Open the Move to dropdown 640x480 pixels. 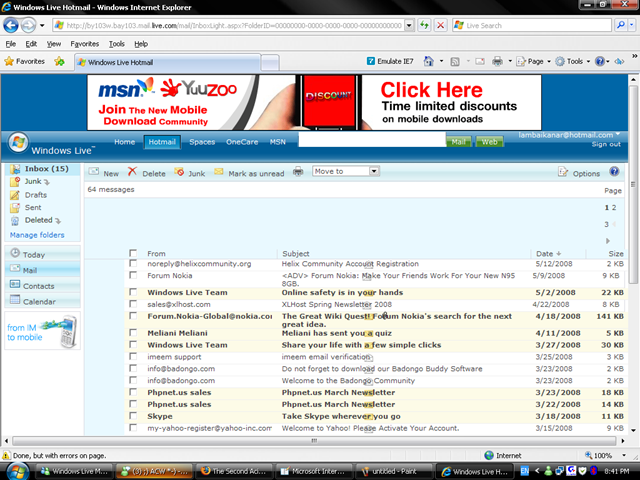click(345, 172)
